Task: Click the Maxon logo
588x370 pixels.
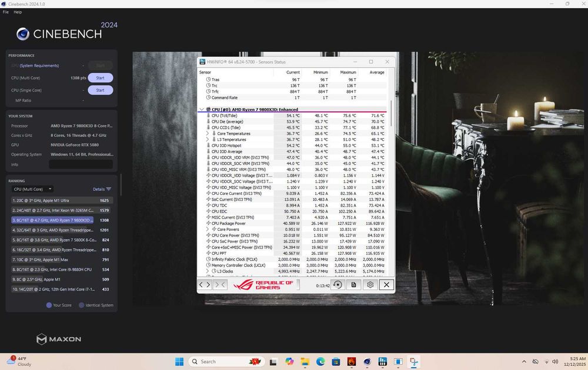Action: (59, 339)
